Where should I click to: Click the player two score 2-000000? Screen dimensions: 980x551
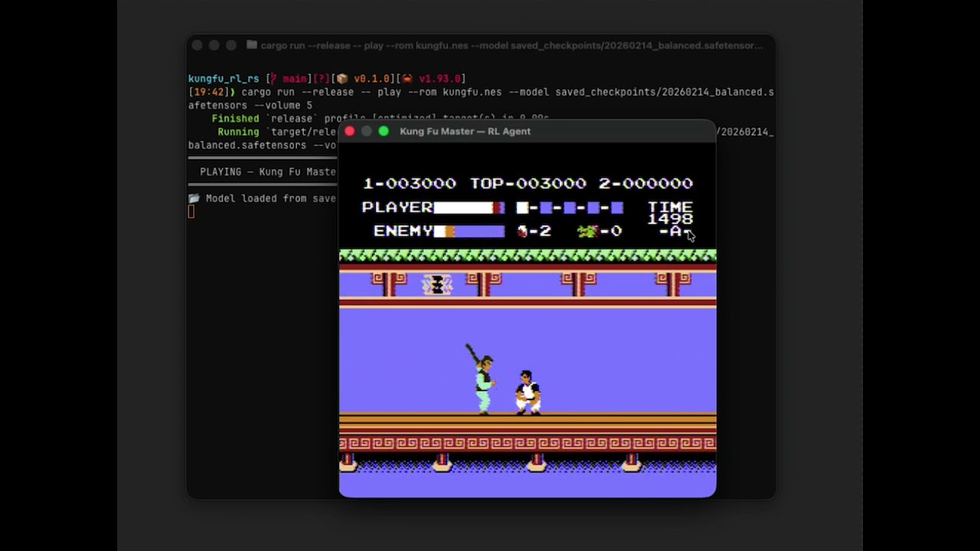pyautogui.click(x=646, y=184)
